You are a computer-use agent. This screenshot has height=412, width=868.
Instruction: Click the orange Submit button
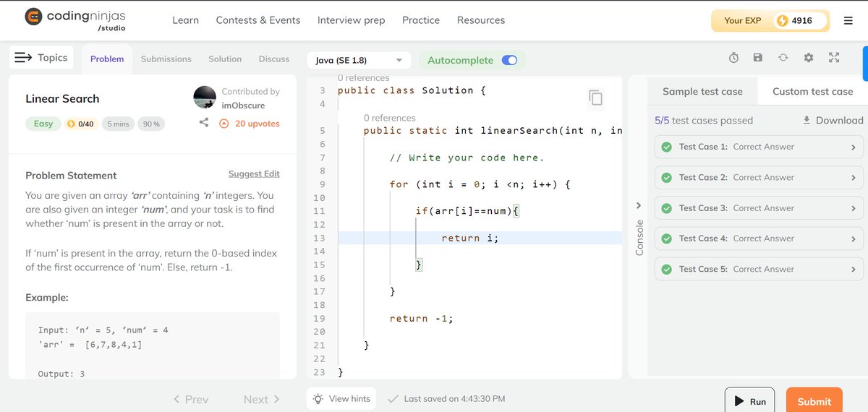click(814, 401)
